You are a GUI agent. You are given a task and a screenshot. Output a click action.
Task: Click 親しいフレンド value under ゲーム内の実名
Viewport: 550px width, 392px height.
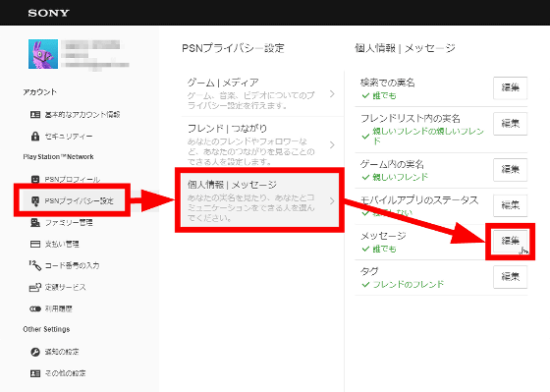click(x=401, y=177)
